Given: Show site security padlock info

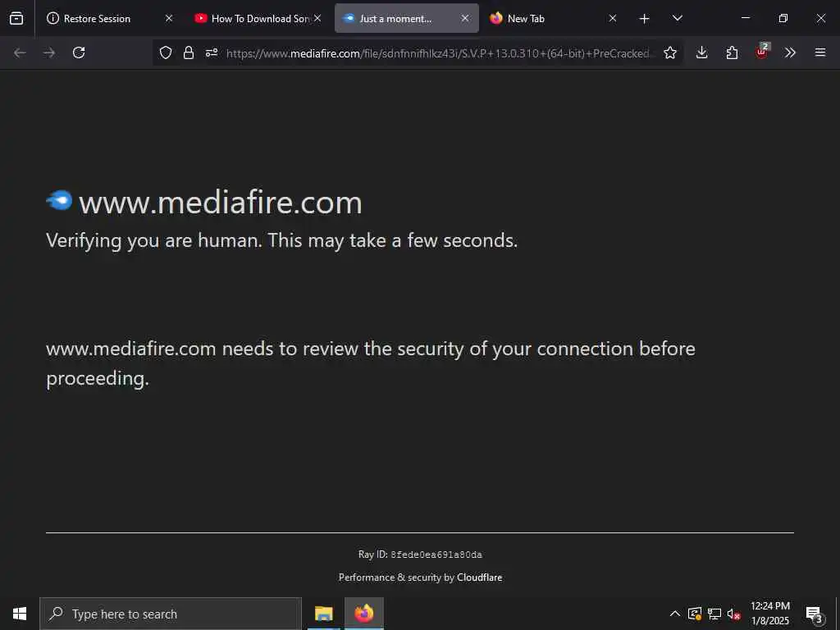Looking at the screenshot, I should point(189,52).
